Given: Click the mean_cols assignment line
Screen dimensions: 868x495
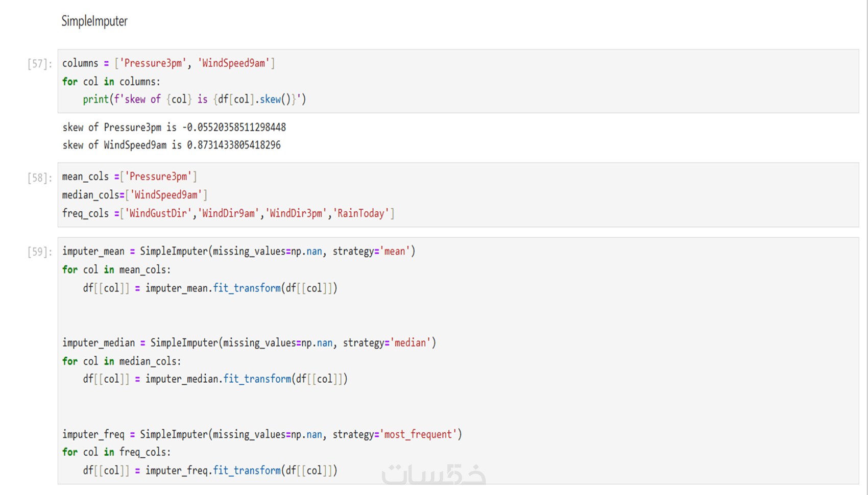Looking at the screenshot, I should click(129, 177).
